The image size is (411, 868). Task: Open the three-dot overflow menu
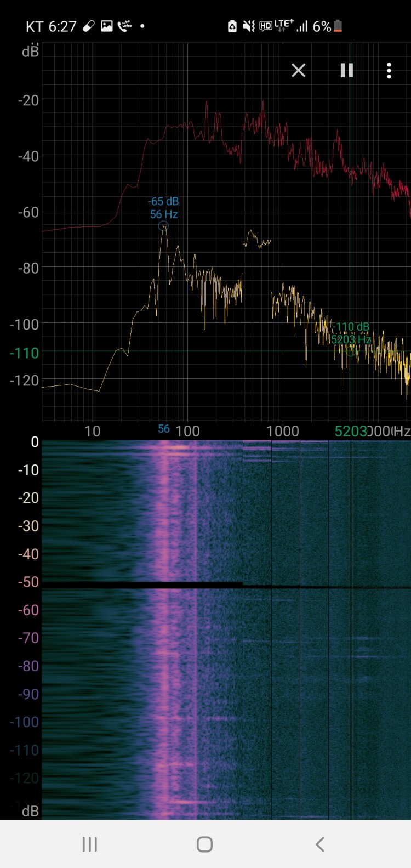tap(389, 70)
